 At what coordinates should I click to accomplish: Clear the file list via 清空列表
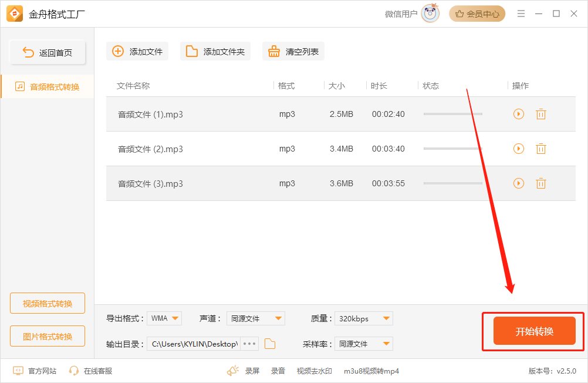pyautogui.click(x=293, y=51)
